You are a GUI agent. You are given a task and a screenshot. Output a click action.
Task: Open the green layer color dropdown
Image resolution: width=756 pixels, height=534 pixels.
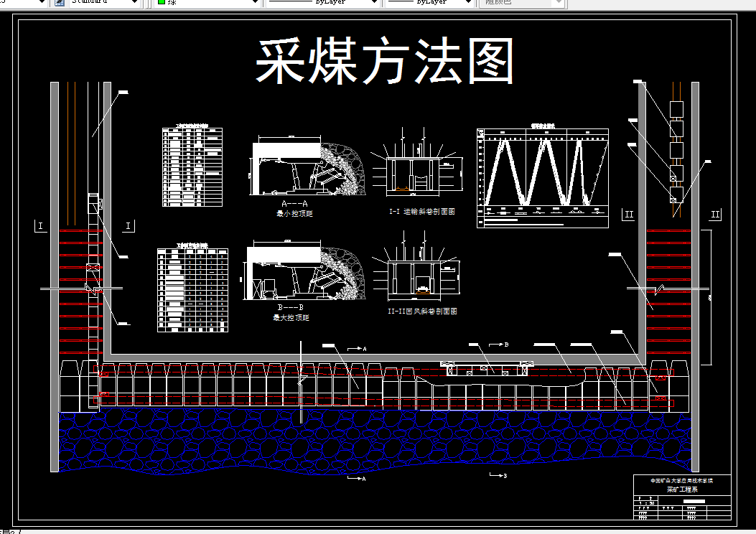tap(255, 2)
